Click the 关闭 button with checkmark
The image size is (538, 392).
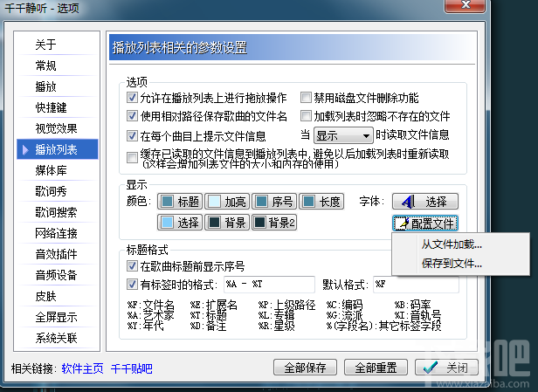446,368
